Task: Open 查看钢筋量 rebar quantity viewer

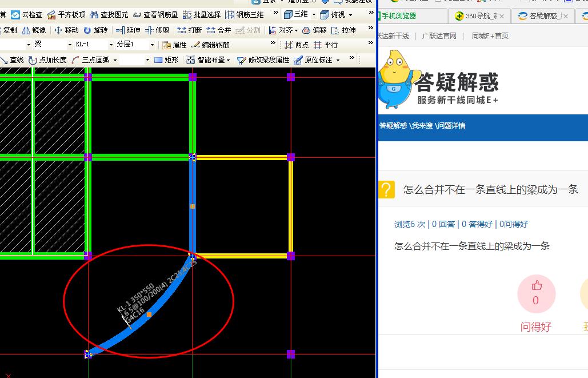Action: tap(155, 15)
